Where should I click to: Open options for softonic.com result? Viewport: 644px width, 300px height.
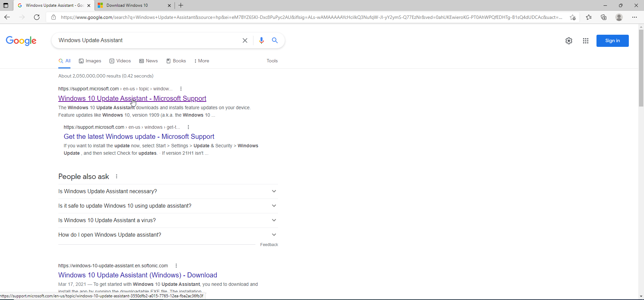pyautogui.click(x=176, y=266)
